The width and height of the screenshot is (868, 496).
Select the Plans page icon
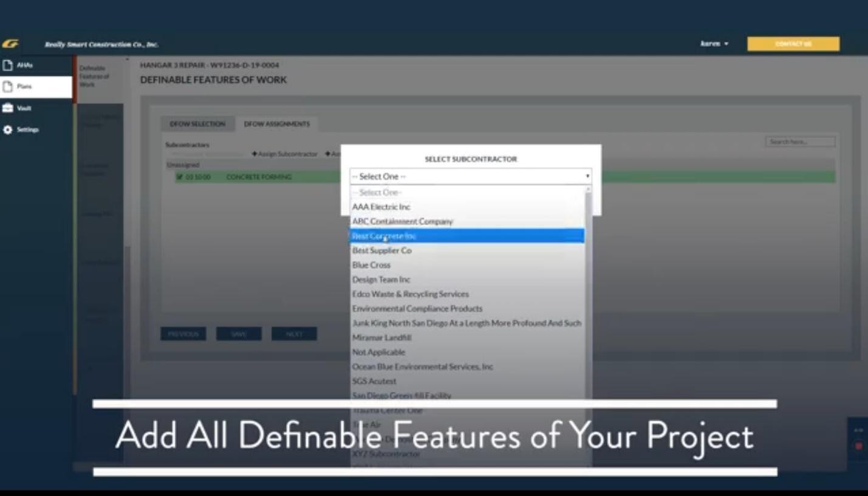pos(8,86)
